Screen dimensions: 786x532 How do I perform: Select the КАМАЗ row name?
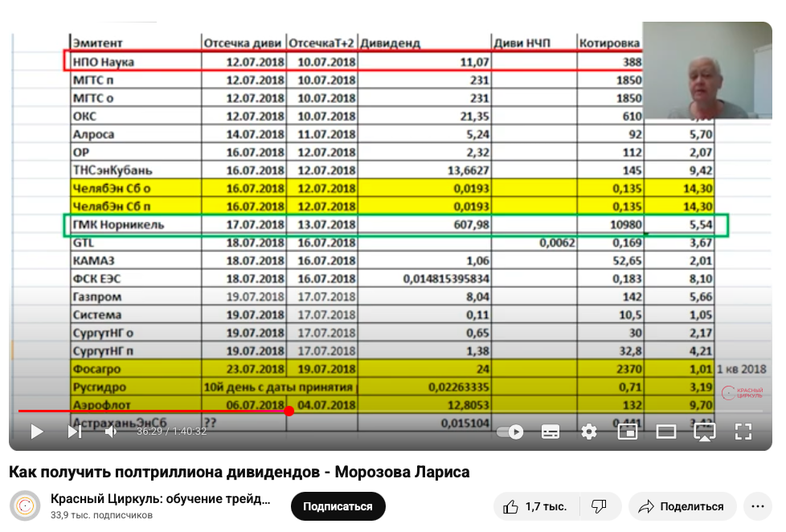(93, 260)
